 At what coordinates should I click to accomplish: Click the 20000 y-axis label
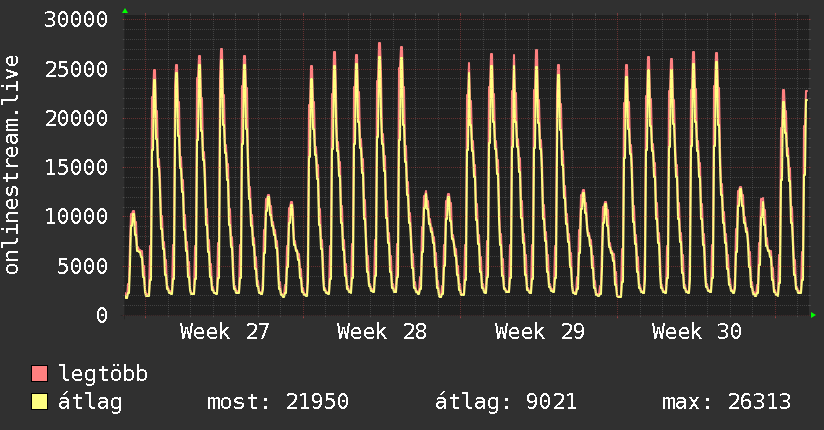[76, 118]
